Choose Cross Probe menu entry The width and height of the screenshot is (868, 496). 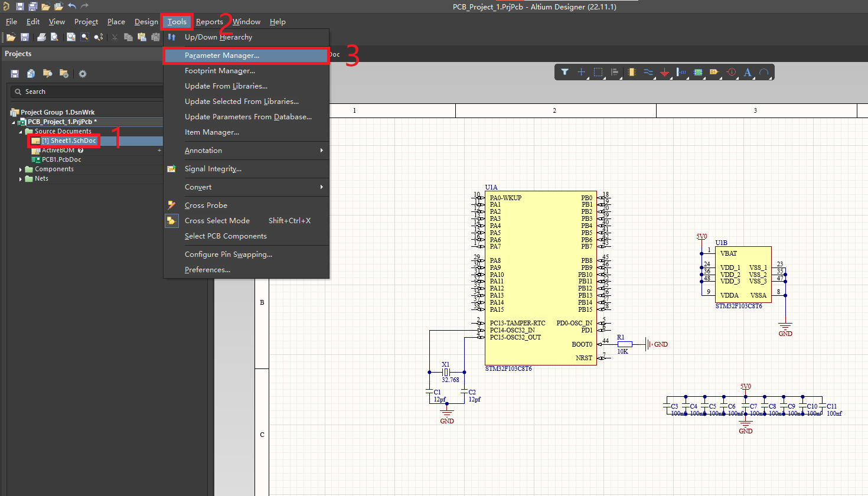point(246,205)
